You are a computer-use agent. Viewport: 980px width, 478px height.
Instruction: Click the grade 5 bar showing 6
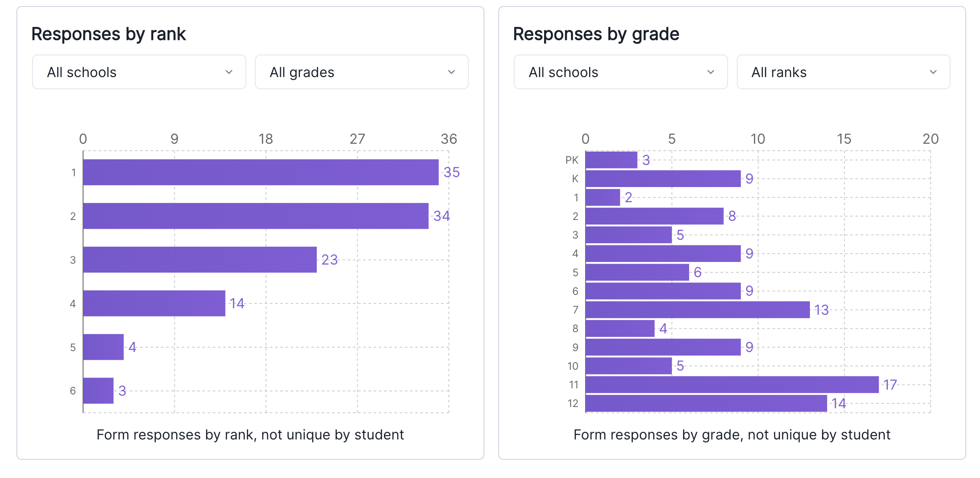pos(637,272)
